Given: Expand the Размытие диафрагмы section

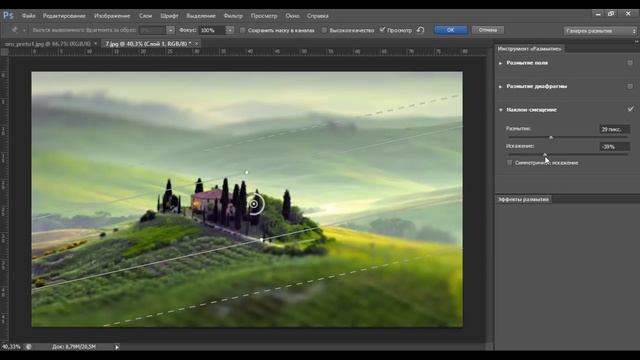Looking at the screenshot, I should pyautogui.click(x=500, y=87).
